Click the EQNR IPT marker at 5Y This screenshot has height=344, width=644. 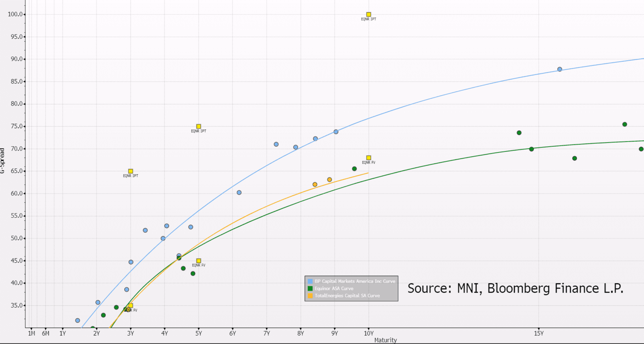198,126
